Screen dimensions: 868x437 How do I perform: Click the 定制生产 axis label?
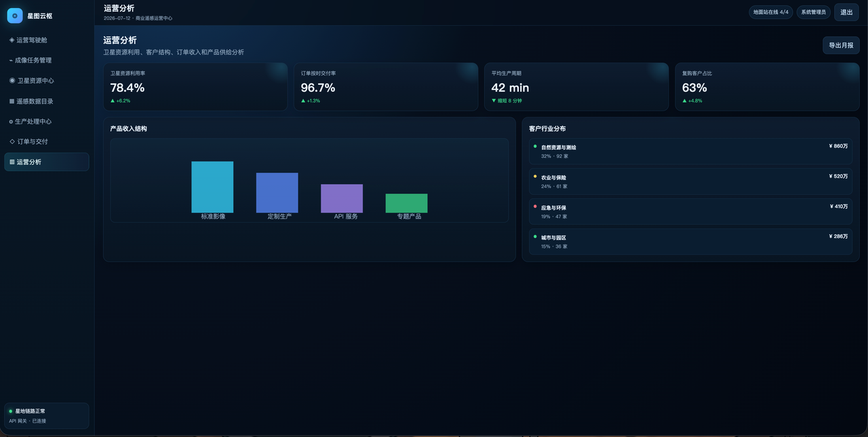click(279, 216)
